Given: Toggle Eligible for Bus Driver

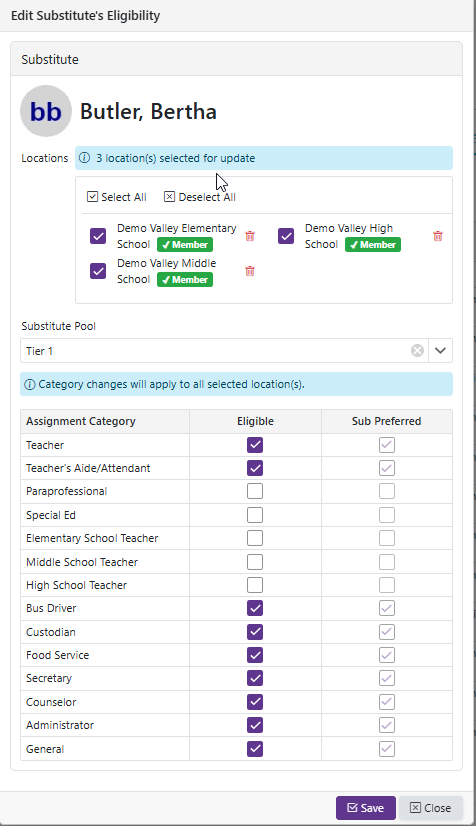Looking at the screenshot, I should tap(255, 608).
